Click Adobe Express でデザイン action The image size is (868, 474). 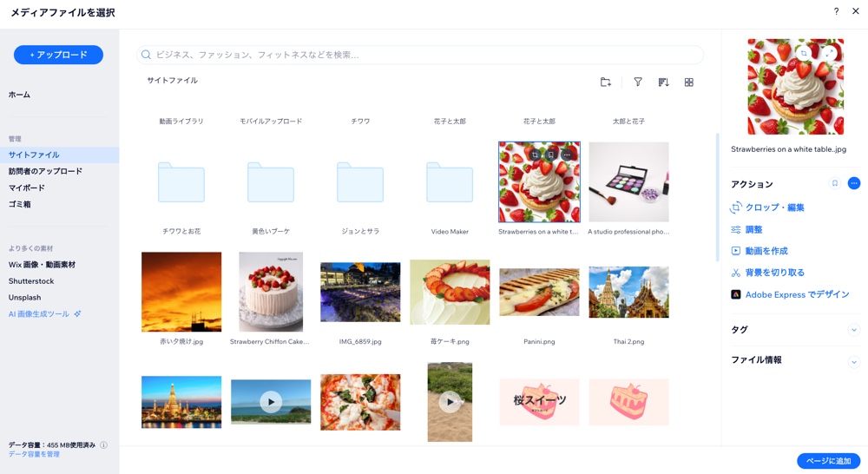coord(790,294)
